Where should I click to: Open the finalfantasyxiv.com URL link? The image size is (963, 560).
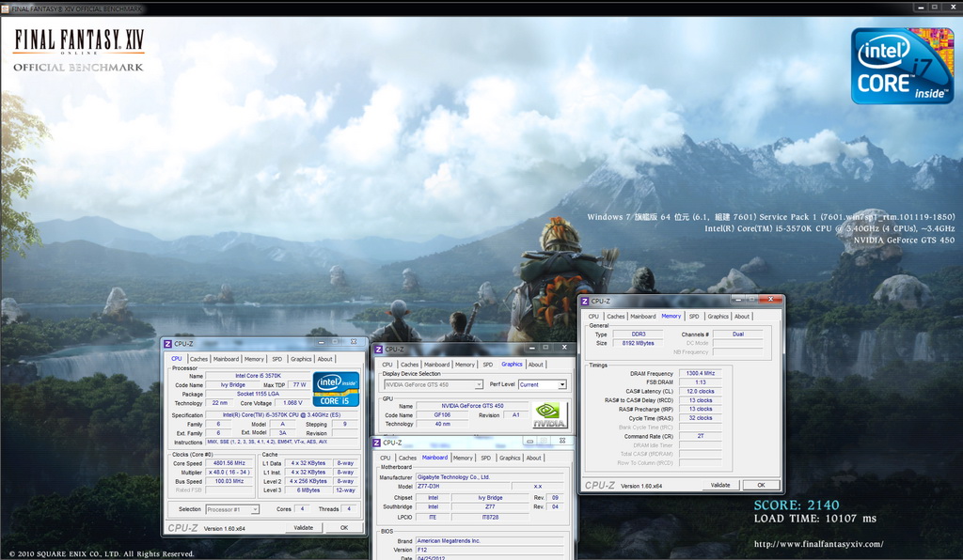(819, 544)
